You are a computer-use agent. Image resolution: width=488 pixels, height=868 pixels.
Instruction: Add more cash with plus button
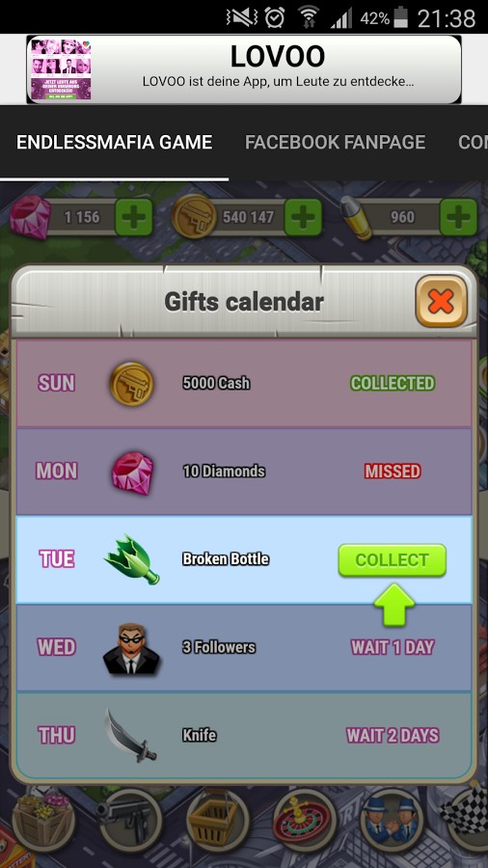tap(303, 217)
